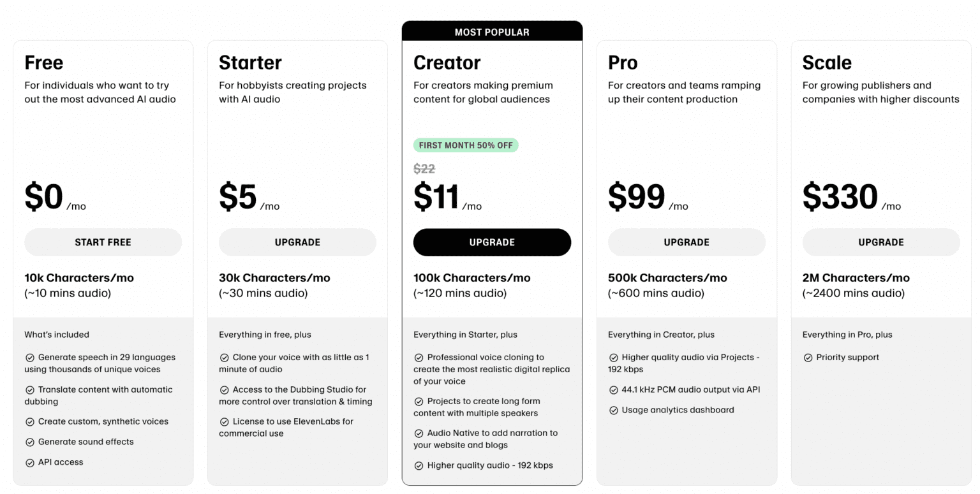Click the $330 Scale price
Image resolution: width=980 pixels, height=494 pixels.
pyautogui.click(x=840, y=196)
